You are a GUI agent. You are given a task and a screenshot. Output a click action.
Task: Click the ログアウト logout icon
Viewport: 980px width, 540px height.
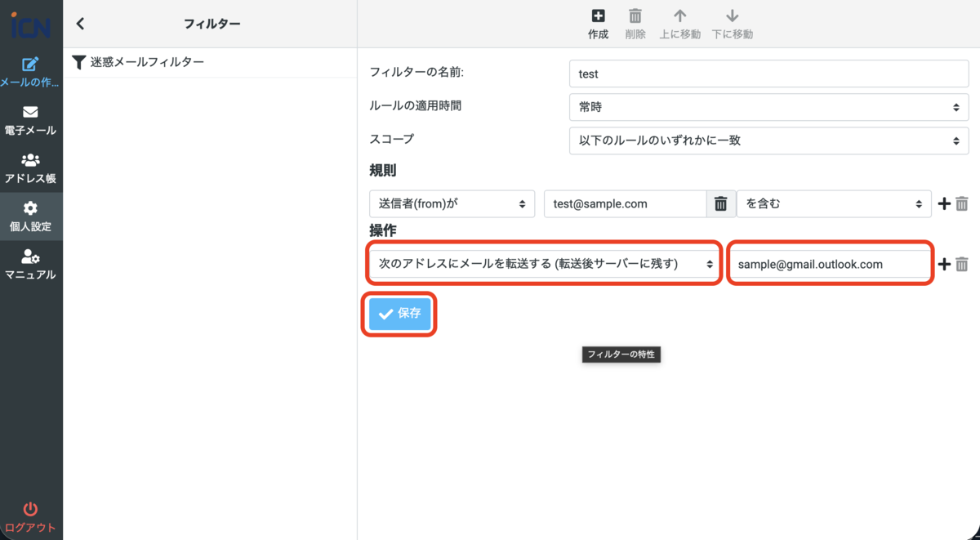click(31, 513)
